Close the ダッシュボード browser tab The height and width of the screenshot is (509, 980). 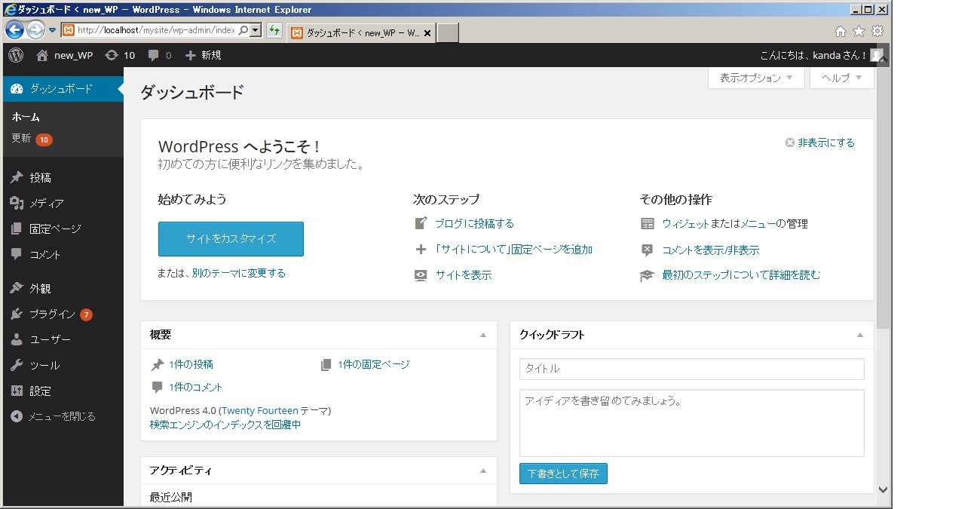click(x=427, y=33)
